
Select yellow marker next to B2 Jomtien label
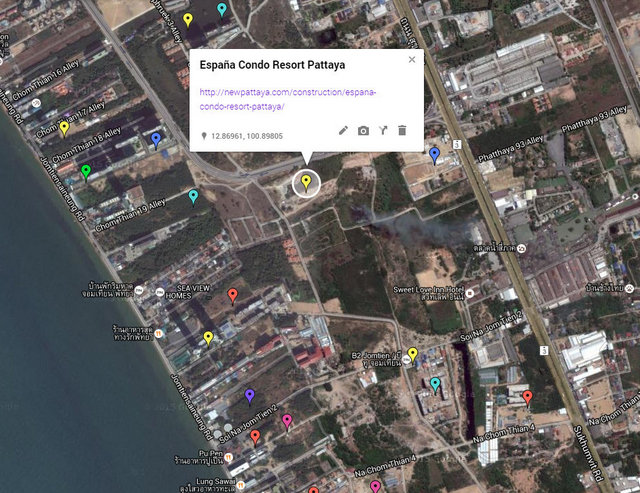pos(413,355)
